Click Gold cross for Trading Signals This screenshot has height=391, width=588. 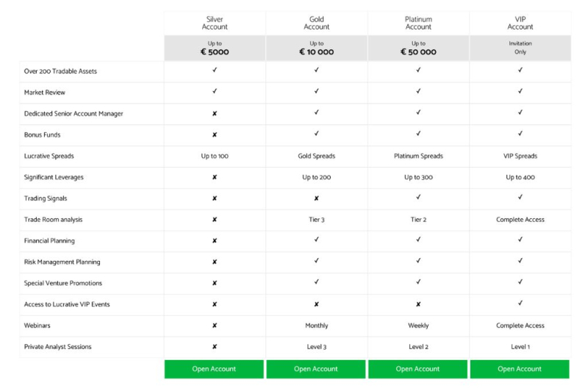point(317,198)
